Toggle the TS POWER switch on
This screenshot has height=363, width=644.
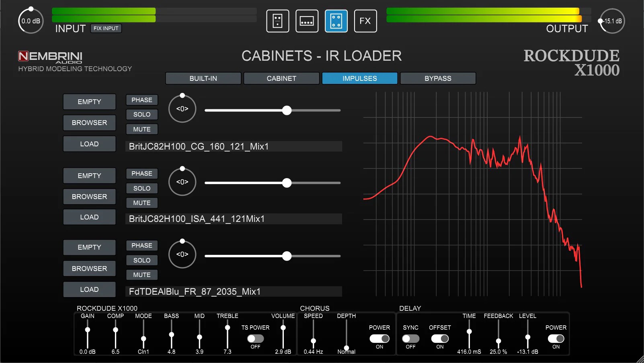255,338
